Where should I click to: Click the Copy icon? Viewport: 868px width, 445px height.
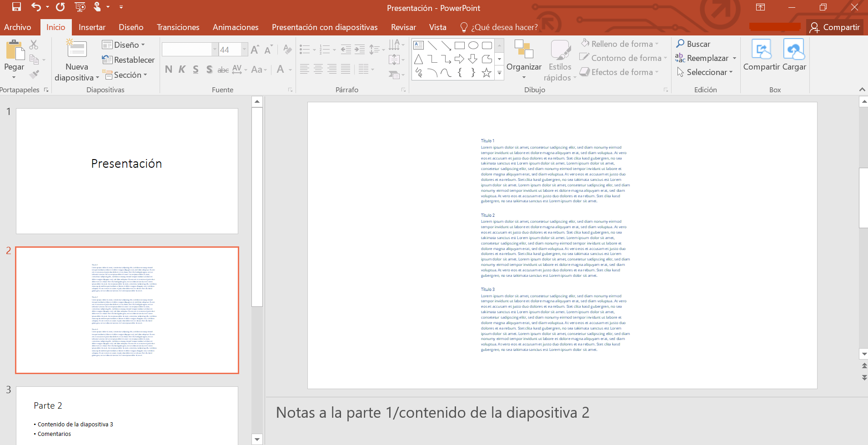(34, 60)
